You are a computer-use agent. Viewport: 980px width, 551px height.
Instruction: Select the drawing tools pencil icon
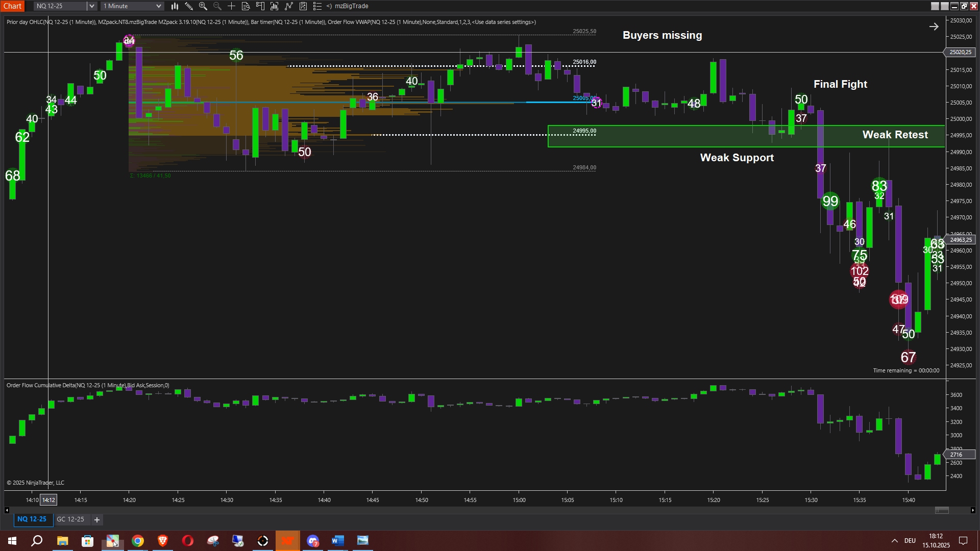(189, 6)
